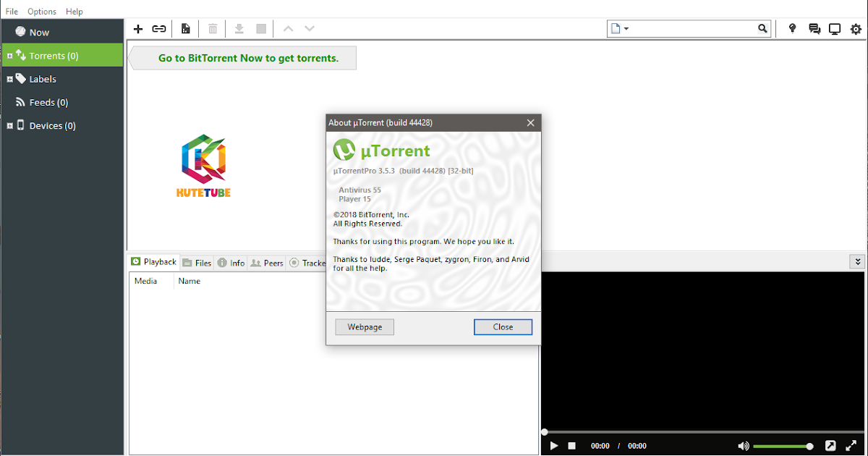Screen dimensions: 868x456
Task: Select Labels in the sidebar
Action: coord(62,79)
